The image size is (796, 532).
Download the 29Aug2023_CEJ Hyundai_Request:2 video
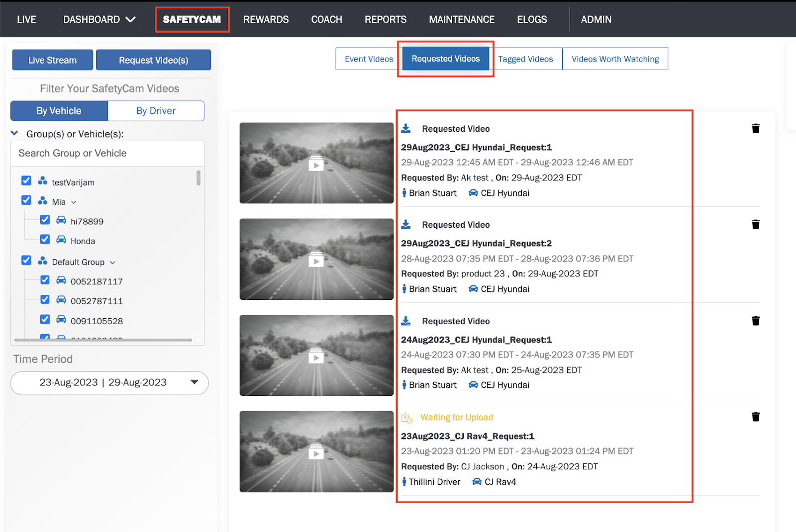406,225
